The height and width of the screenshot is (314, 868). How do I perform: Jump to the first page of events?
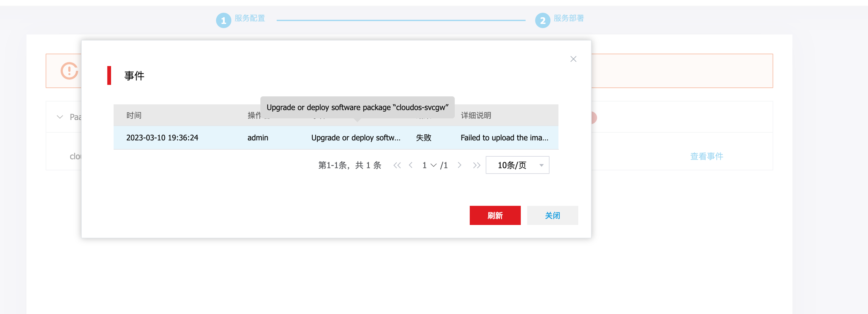click(x=397, y=165)
